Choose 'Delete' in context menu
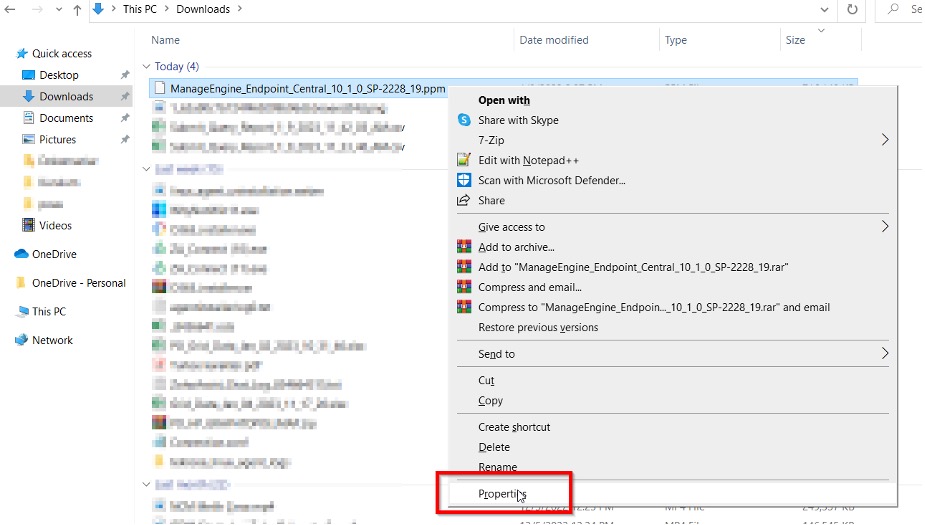The height and width of the screenshot is (525, 925). coord(494,447)
